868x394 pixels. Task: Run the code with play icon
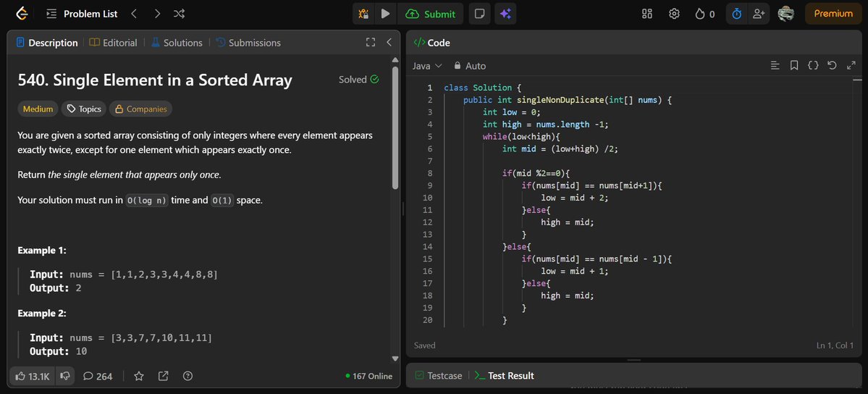[386, 14]
